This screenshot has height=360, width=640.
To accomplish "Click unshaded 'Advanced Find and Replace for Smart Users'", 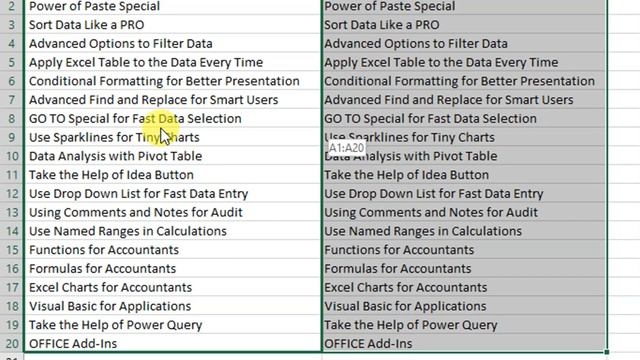I will (x=173, y=100).
